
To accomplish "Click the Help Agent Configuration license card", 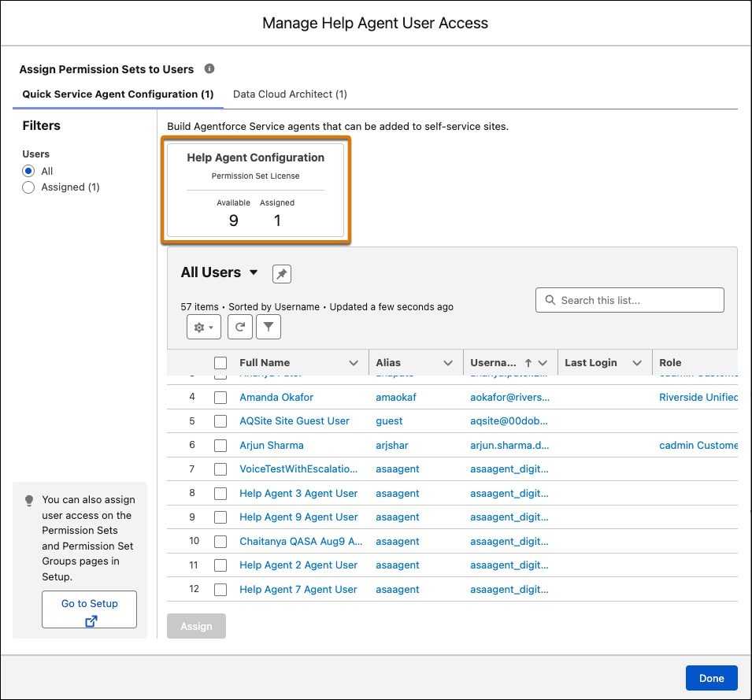I will (256, 190).
